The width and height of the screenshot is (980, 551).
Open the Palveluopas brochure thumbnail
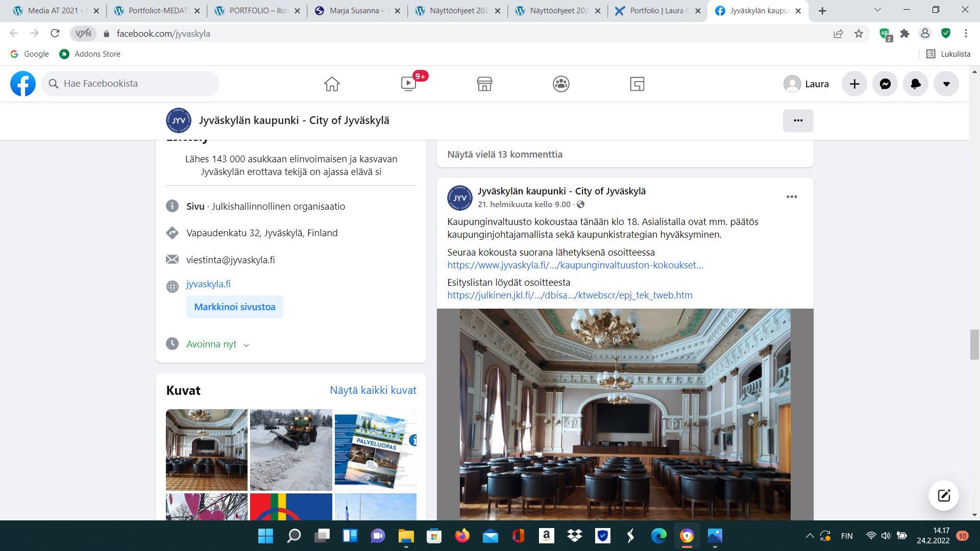click(x=376, y=450)
